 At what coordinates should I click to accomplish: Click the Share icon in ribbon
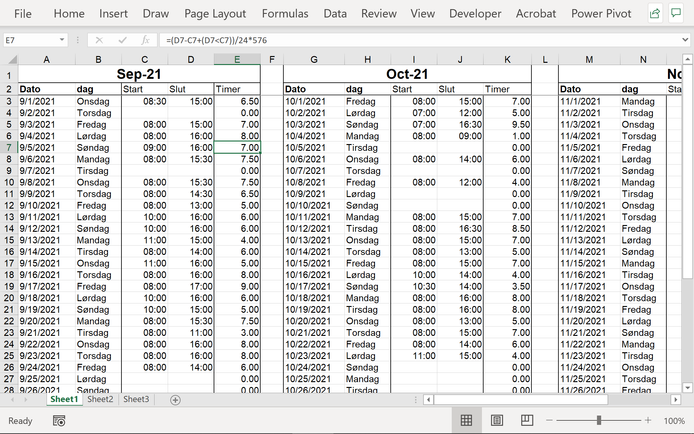pos(655,13)
